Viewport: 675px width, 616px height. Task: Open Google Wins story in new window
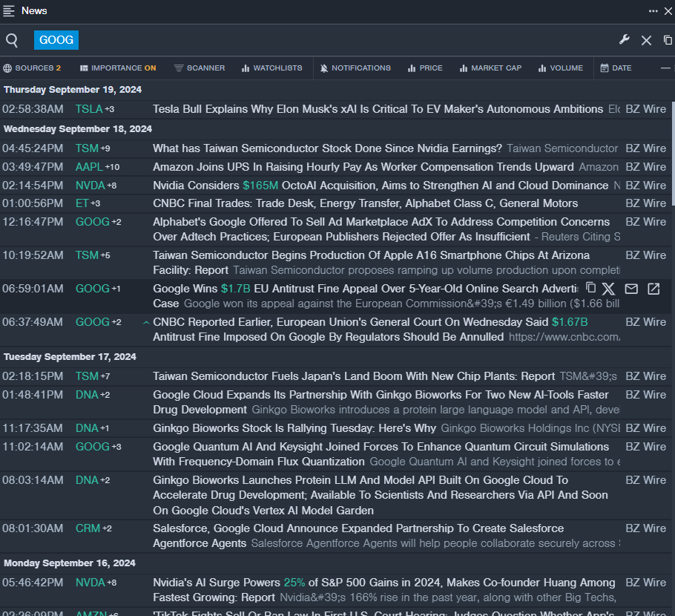coord(653,289)
